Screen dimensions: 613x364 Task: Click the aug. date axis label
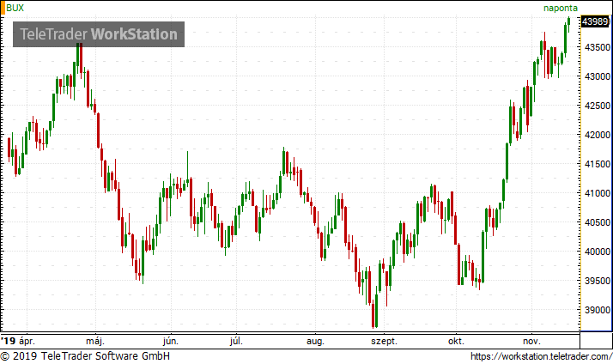click(x=315, y=342)
